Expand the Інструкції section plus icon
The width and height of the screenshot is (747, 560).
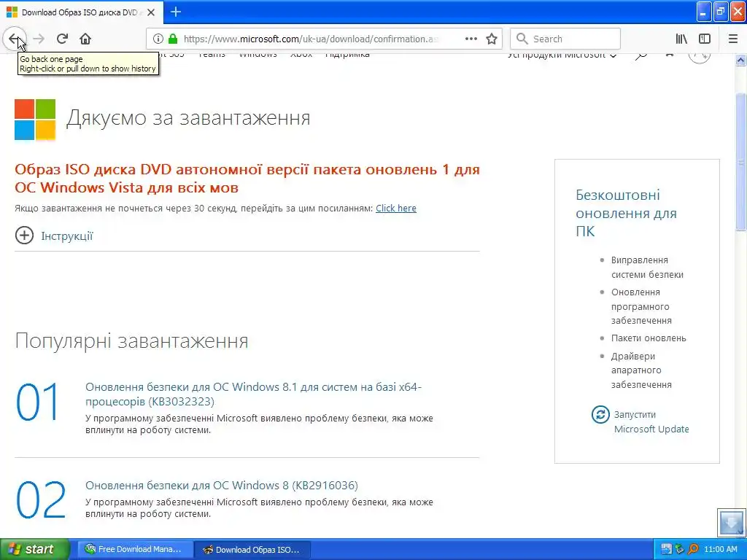coord(24,236)
